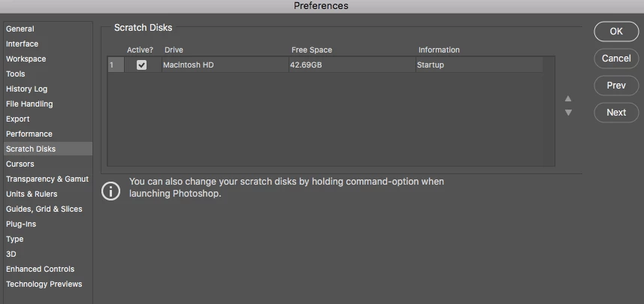This screenshot has width=644, height=304.
Task: Go to Performance settings
Action: point(29,134)
